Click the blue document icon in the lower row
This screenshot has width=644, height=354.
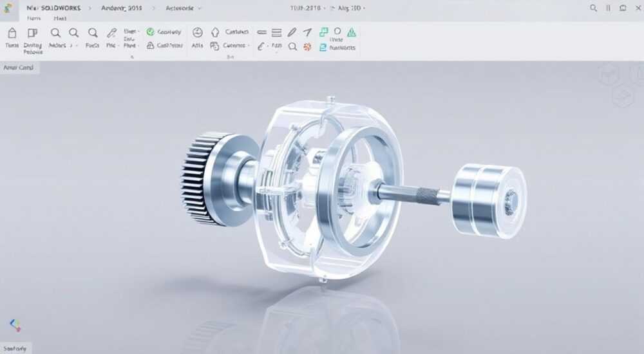point(323,48)
